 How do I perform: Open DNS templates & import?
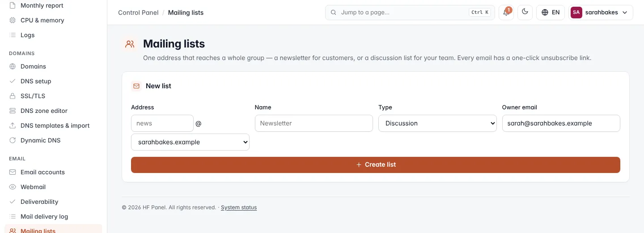53,125
